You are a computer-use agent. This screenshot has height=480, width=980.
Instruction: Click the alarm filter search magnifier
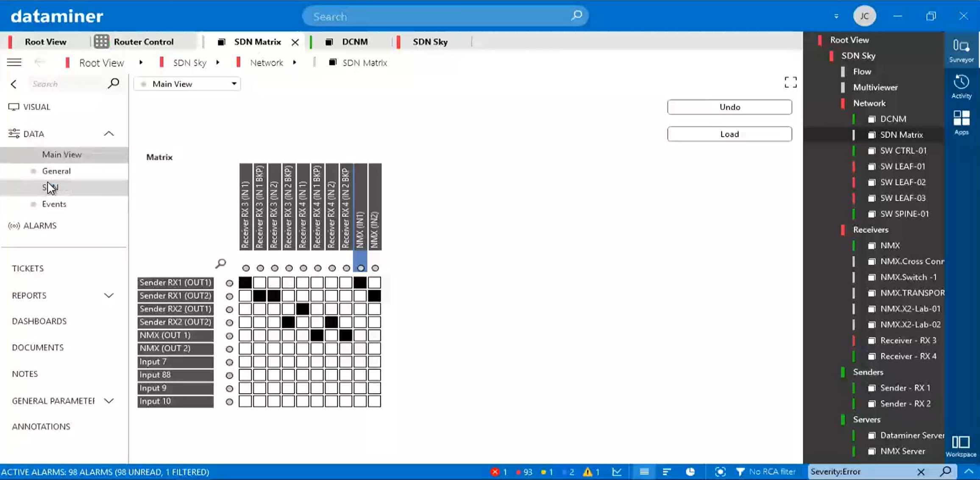(946, 471)
